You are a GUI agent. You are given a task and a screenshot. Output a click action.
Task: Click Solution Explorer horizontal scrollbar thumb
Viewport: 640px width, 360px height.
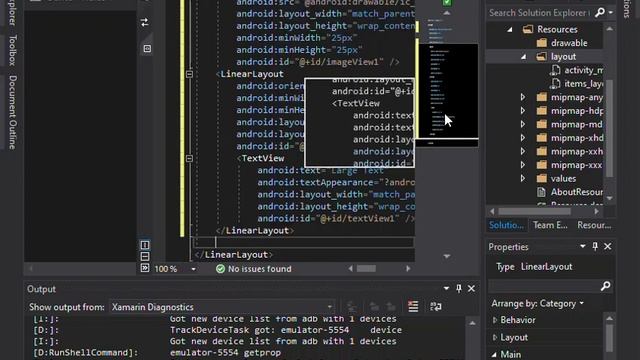click(x=534, y=211)
